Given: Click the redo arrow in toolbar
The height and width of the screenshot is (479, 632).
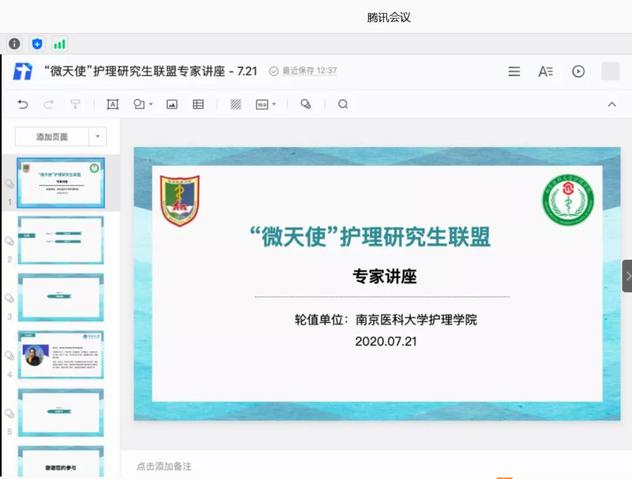Looking at the screenshot, I should click(49, 104).
